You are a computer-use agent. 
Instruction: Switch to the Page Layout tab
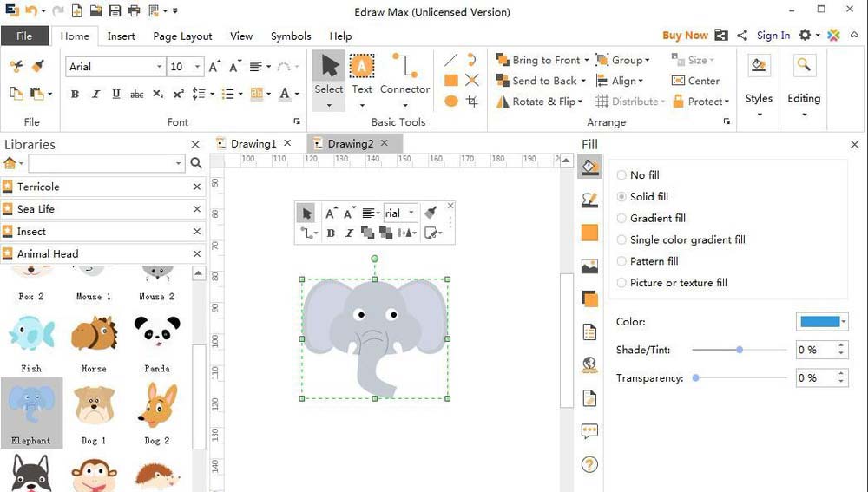[182, 36]
